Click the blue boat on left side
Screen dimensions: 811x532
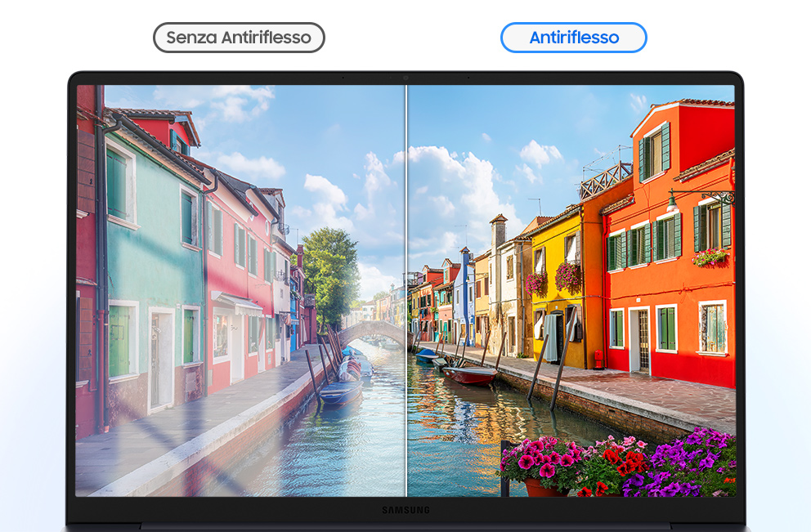tap(341, 391)
